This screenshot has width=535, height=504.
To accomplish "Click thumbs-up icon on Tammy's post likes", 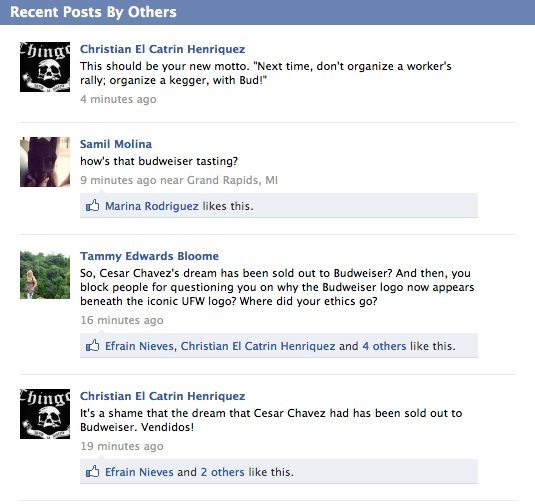I will (x=92, y=345).
